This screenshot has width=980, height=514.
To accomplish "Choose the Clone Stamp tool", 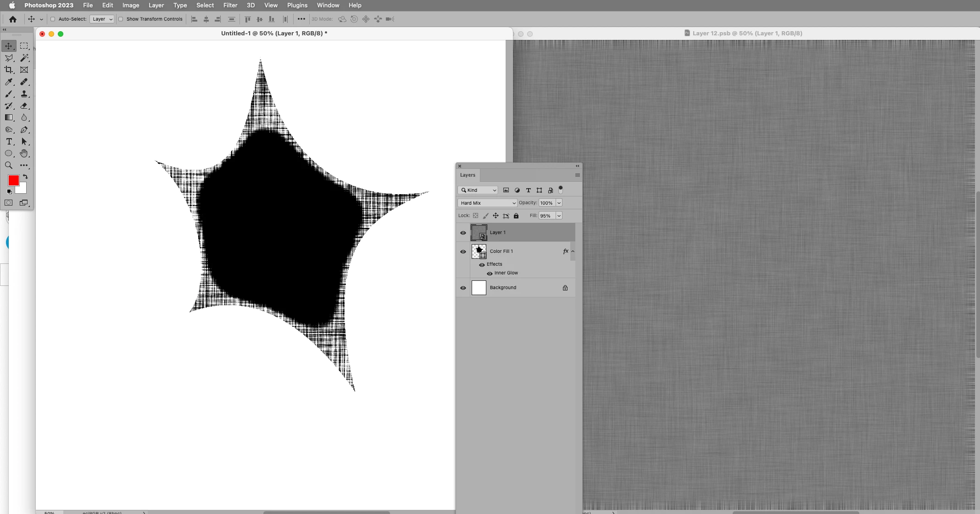I will coord(24,94).
